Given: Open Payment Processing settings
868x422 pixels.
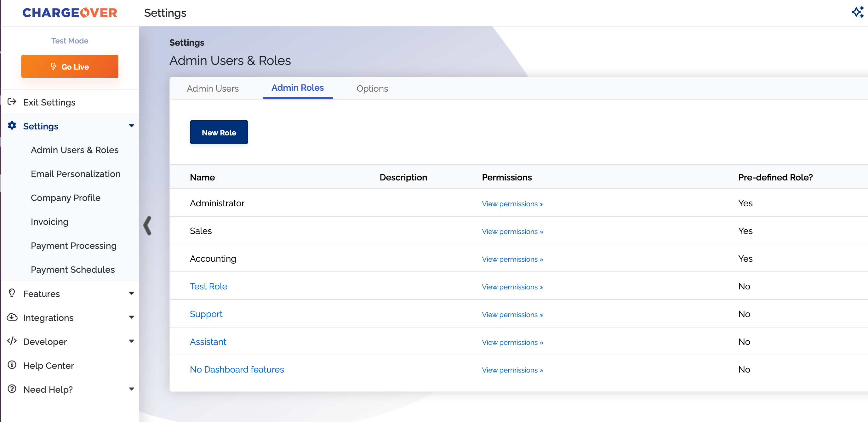Looking at the screenshot, I should click(74, 246).
